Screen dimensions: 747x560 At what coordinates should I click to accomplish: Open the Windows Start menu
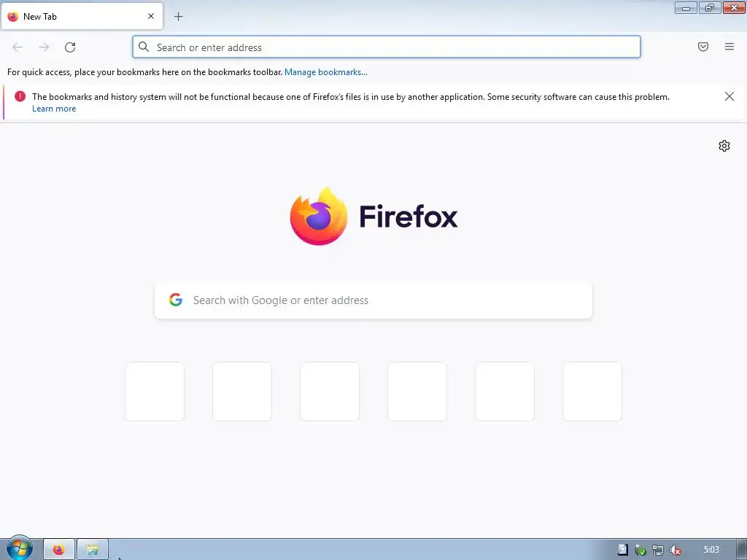19,548
